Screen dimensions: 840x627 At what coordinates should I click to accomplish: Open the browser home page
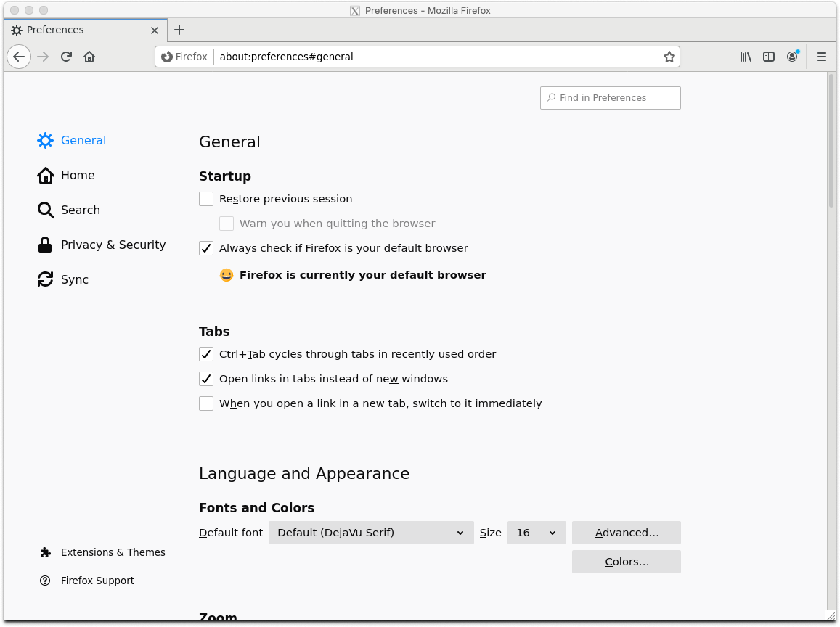click(x=89, y=57)
